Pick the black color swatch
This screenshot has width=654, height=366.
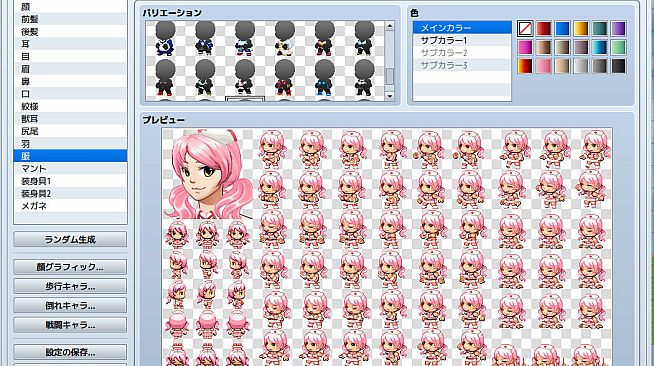coord(619,66)
